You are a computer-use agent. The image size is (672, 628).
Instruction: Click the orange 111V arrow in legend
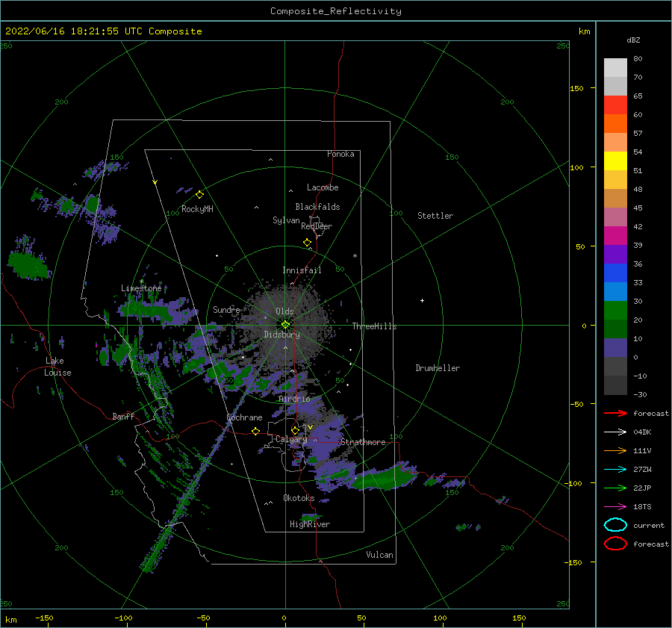(x=615, y=450)
